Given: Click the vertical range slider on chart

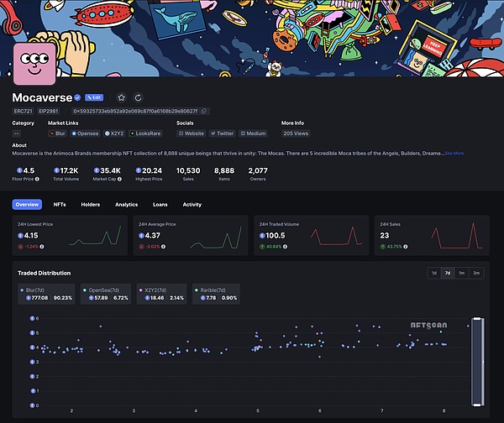Looking at the screenshot, I should (x=477, y=361).
